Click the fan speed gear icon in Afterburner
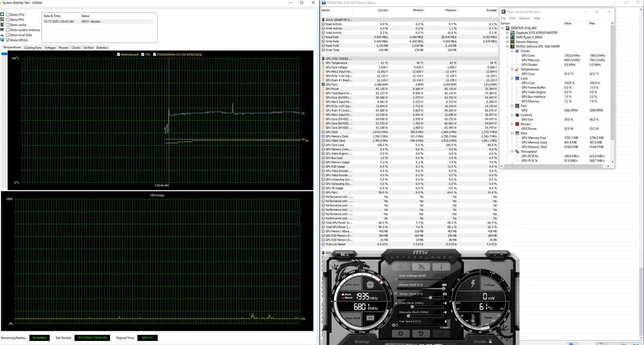The height and width of the screenshot is (345, 644). 394,325
